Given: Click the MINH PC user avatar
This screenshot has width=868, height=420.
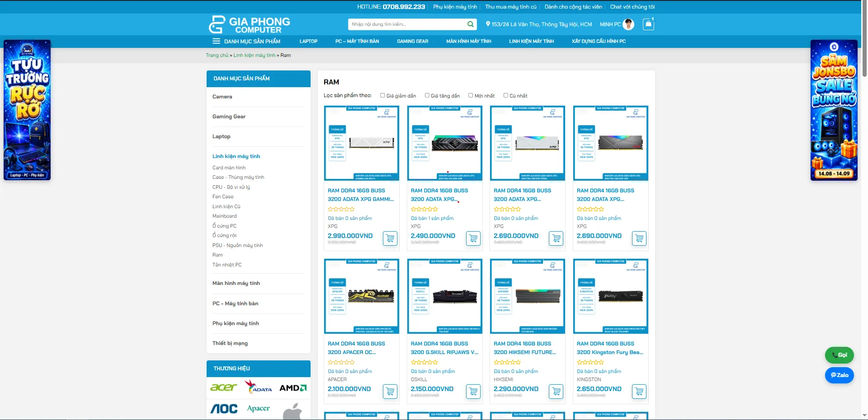Looking at the screenshot, I should coord(628,24).
